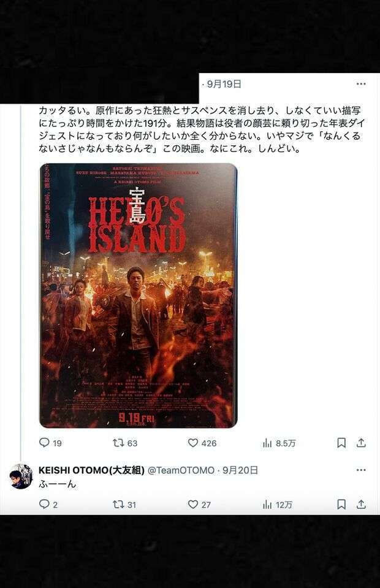Retweet KEISHI OTOMO's reply with 31 reposts
This screenshot has height=588, width=380.
coord(124,505)
